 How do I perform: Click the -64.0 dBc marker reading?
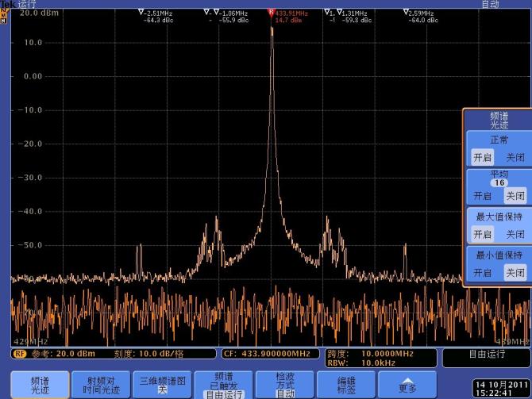click(x=423, y=21)
